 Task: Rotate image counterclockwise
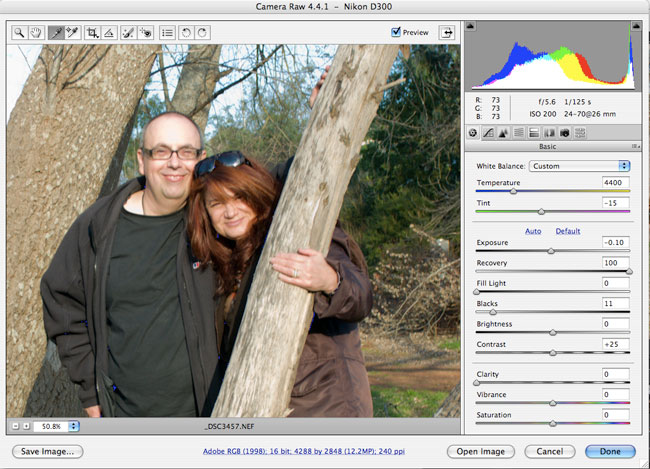(x=186, y=32)
